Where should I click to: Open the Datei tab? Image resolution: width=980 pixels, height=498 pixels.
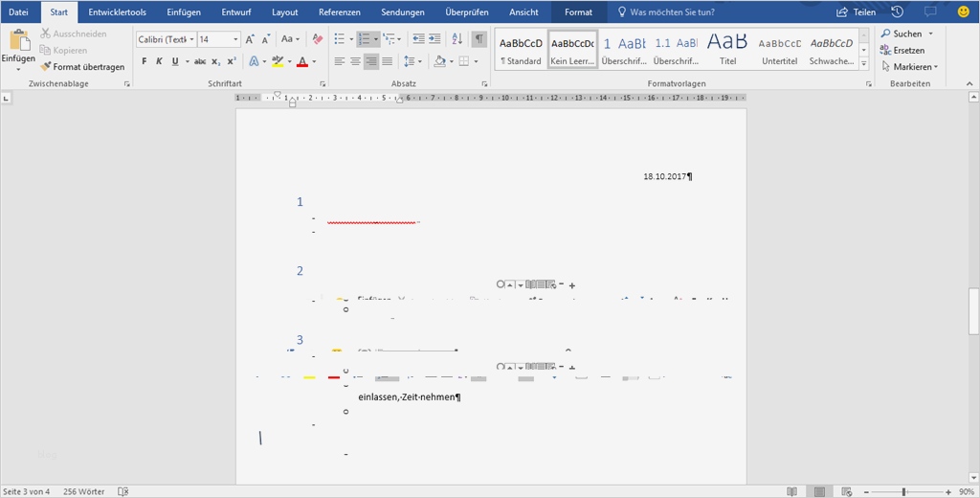tap(18, 11)
